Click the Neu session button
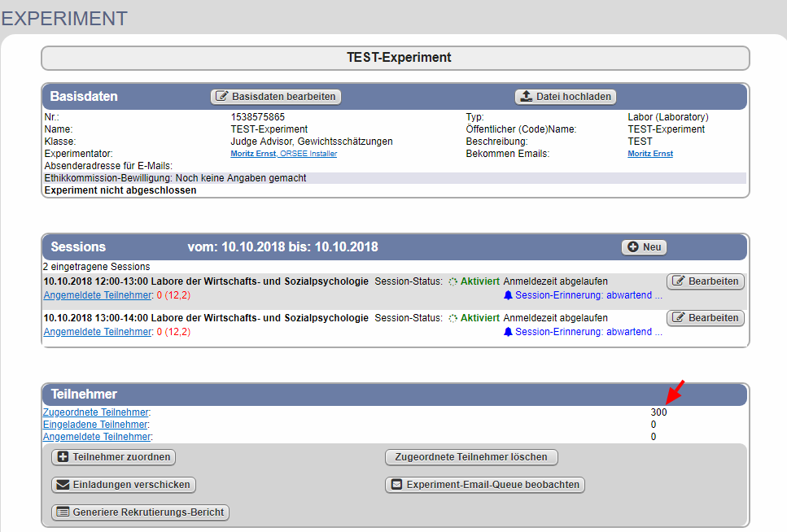 [644, 247]
